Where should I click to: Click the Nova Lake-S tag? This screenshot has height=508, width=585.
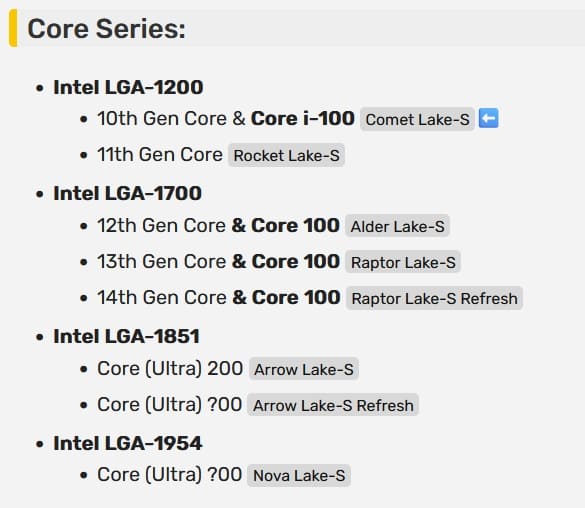[299, 475]
